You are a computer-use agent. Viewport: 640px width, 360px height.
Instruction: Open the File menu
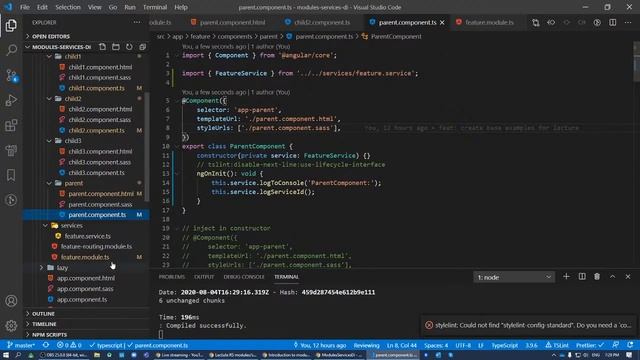point(25,7)
